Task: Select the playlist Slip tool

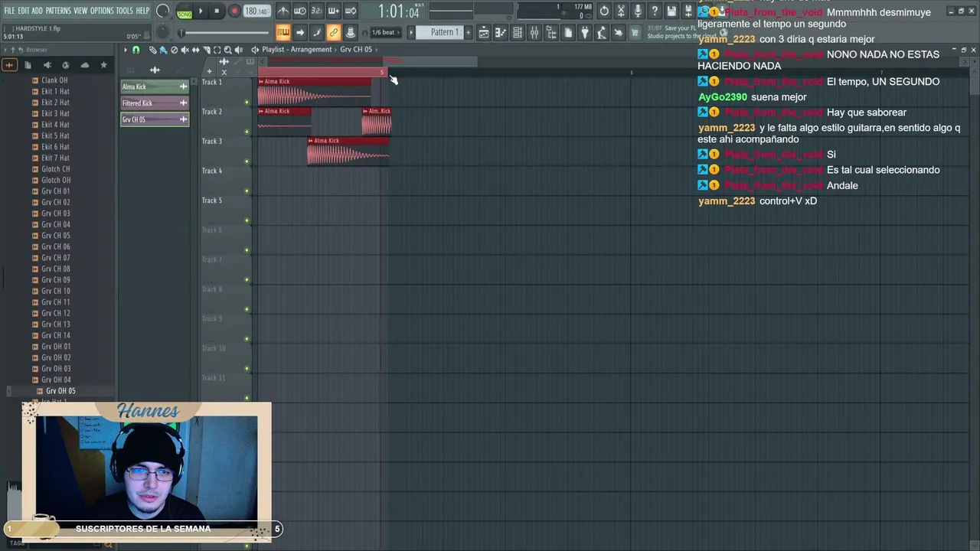Action: pos(195,50)
